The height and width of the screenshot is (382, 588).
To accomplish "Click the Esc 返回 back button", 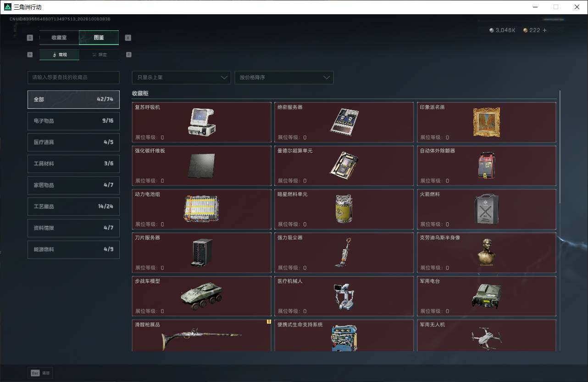I will point(40,373).
